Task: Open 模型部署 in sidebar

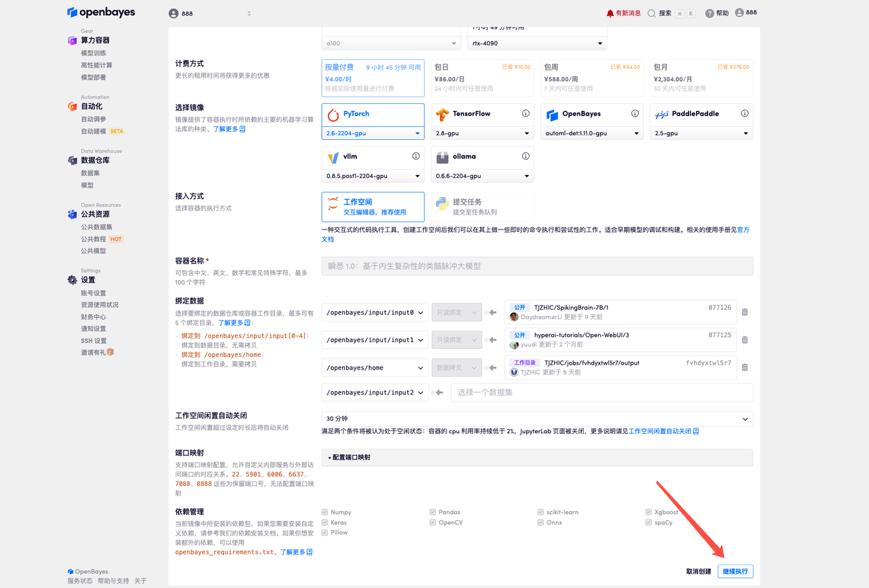Action: point(94,77)
